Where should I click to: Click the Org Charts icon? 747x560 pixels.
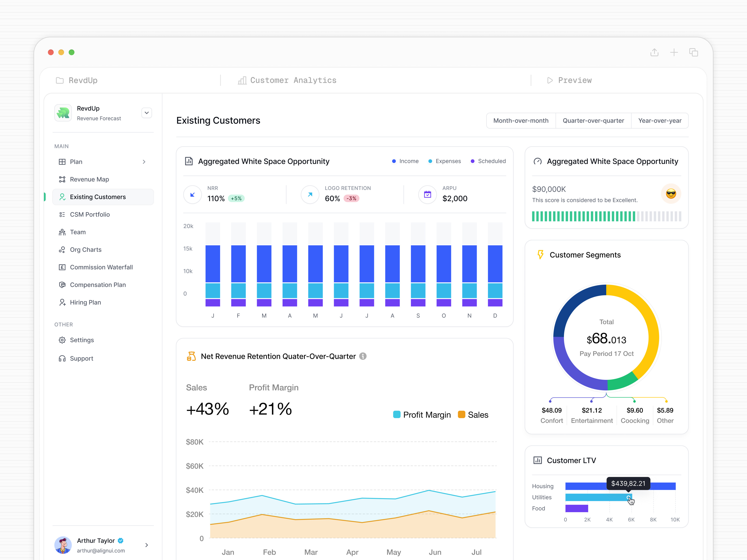63,249
